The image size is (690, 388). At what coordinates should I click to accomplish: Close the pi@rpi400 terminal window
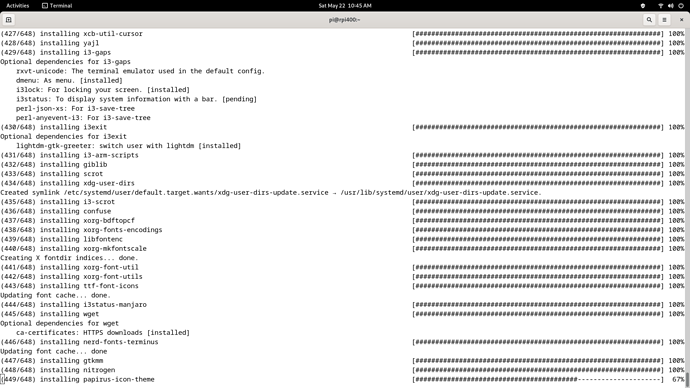tap(682, 20)
